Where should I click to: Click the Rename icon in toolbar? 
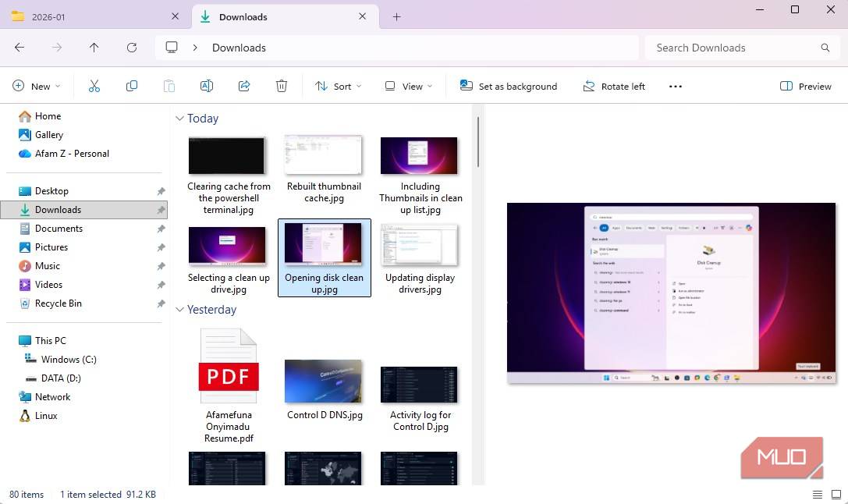coord(207,86)
